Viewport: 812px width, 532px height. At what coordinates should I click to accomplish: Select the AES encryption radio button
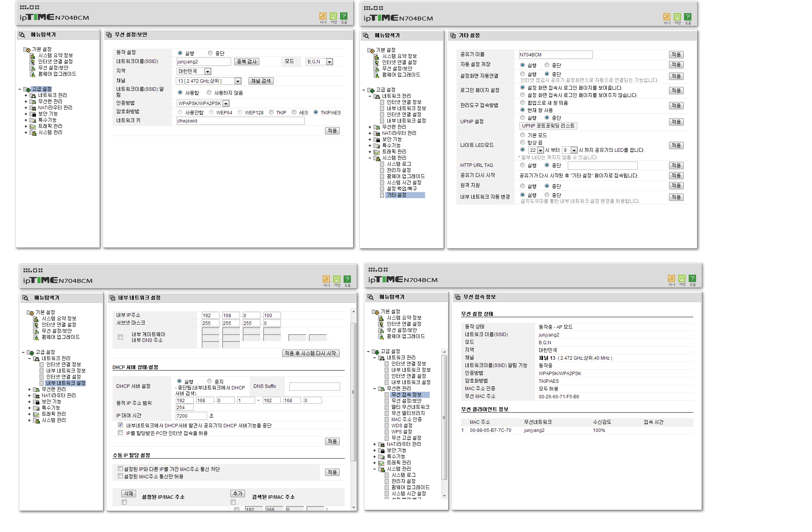(x=294, y=112)
